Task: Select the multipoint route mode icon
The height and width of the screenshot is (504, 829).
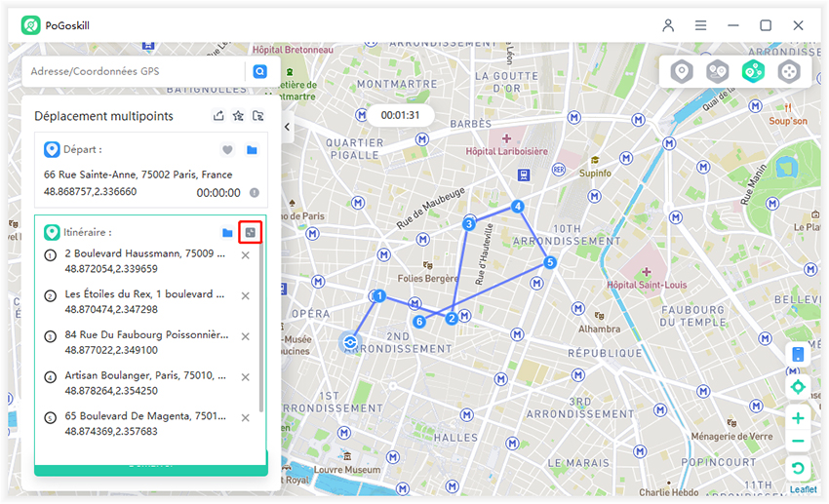Action: (753, 71)
